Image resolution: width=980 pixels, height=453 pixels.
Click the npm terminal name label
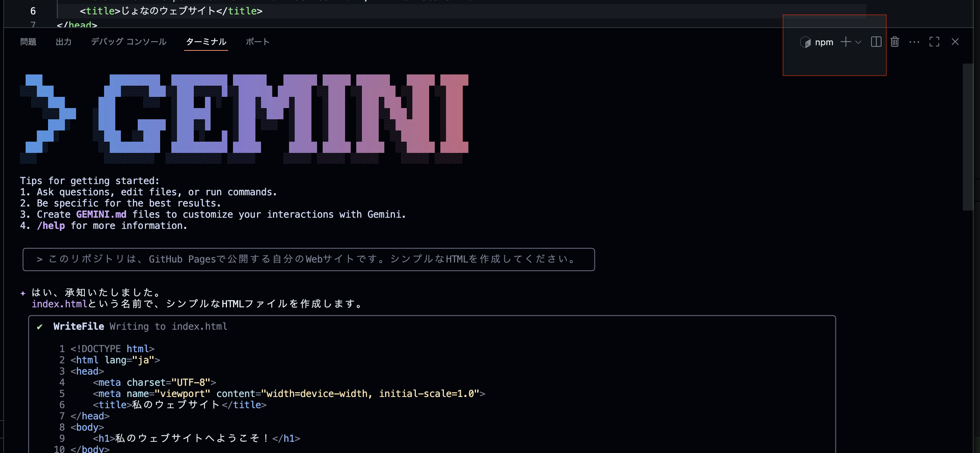pyautogui.click(x=824, y=42)
